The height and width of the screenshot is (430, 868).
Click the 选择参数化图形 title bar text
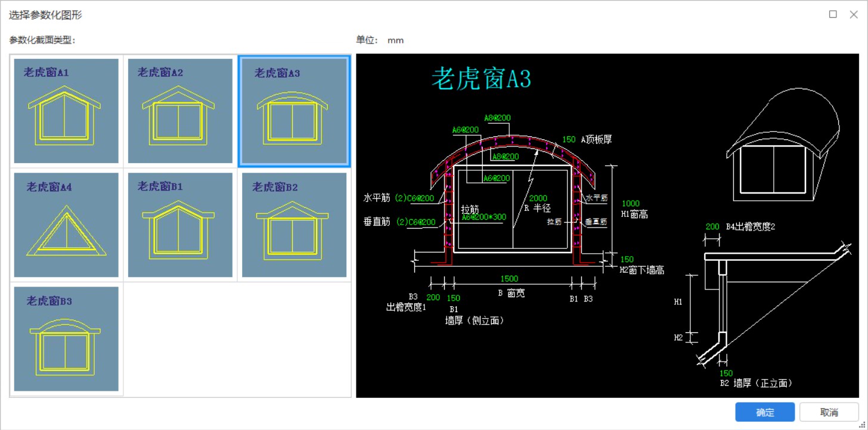point(45,15)
